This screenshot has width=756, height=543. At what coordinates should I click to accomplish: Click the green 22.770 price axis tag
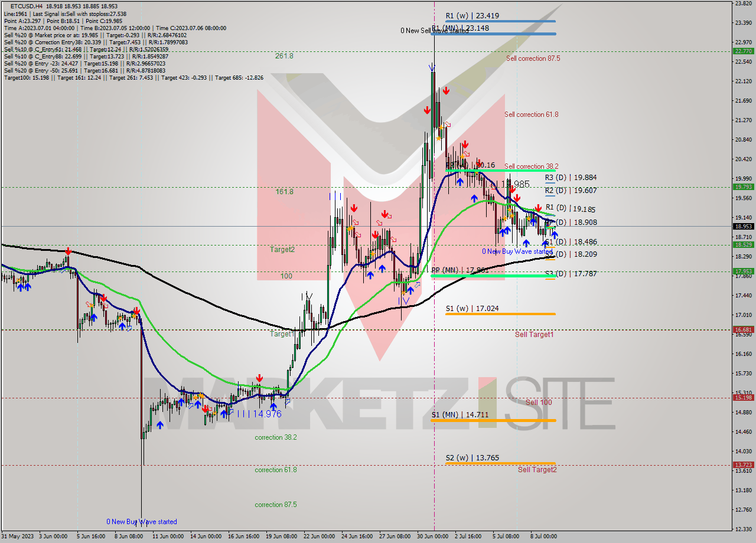coord(743,51)
